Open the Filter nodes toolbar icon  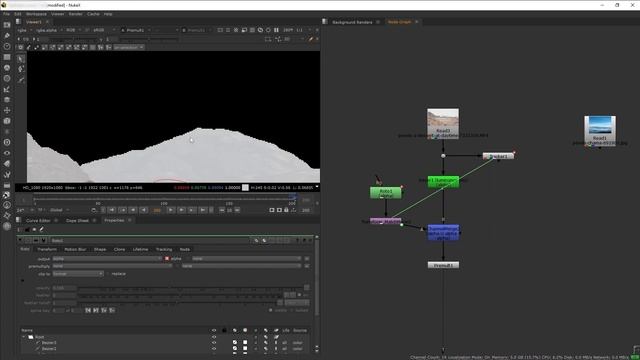coord(7,78)
